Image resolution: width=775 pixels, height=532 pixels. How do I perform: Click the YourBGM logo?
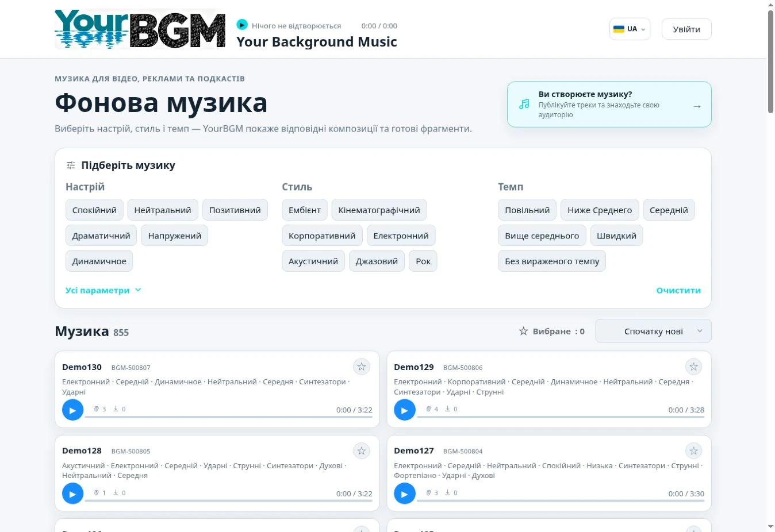tap(140, 29)
